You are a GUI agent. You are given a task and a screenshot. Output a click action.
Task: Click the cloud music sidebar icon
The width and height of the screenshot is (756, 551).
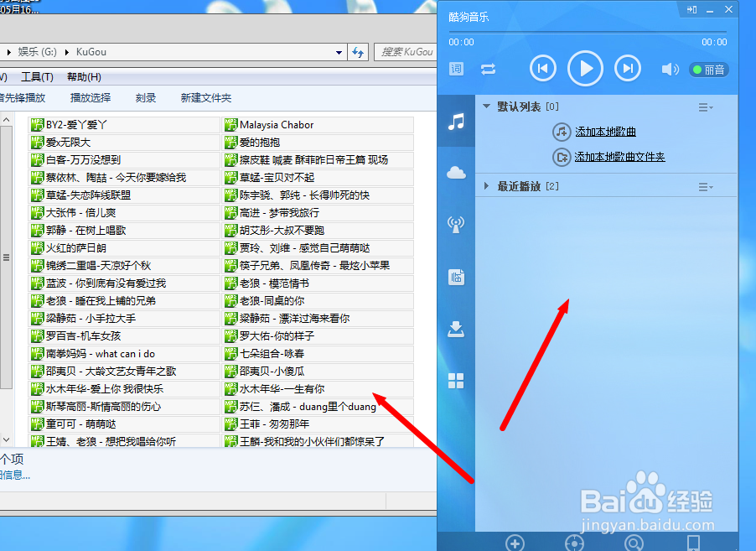[455, 172]
